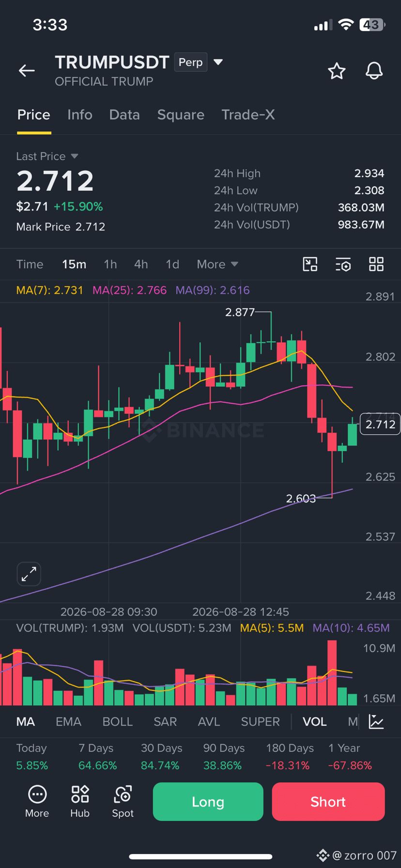Tap the 30 Days 84.74% performance
Viewport: 401px width, 868px height.
(161, 757)
